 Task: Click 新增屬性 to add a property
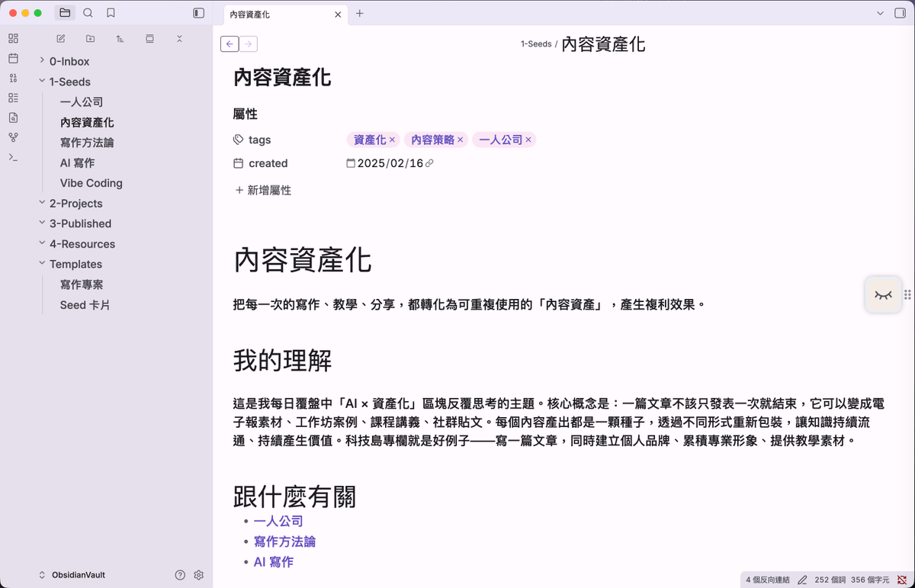263,191
